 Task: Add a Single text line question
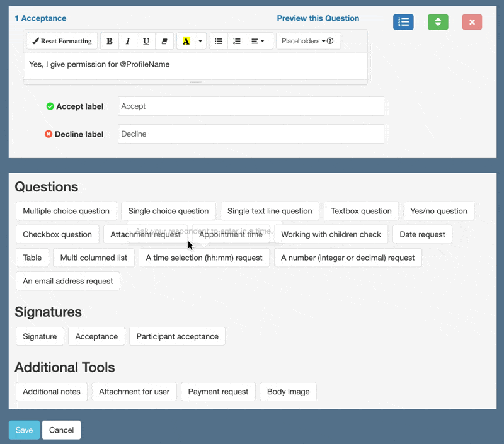tap(270, 211)
